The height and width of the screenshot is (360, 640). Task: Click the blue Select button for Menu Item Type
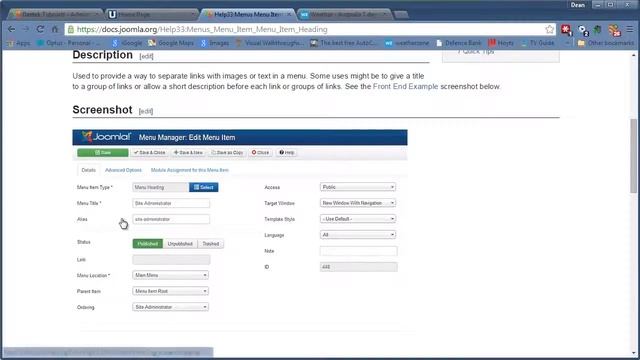(204, 187)
